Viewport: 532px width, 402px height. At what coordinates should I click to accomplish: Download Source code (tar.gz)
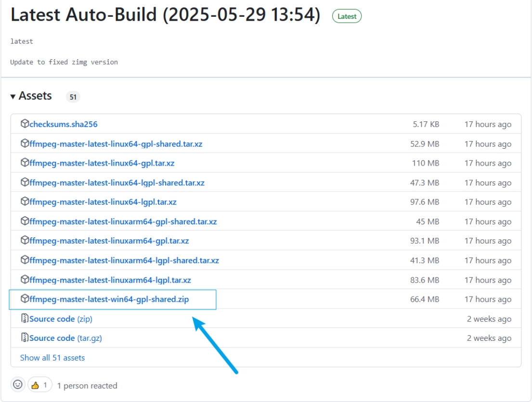(x=65, y=338)
